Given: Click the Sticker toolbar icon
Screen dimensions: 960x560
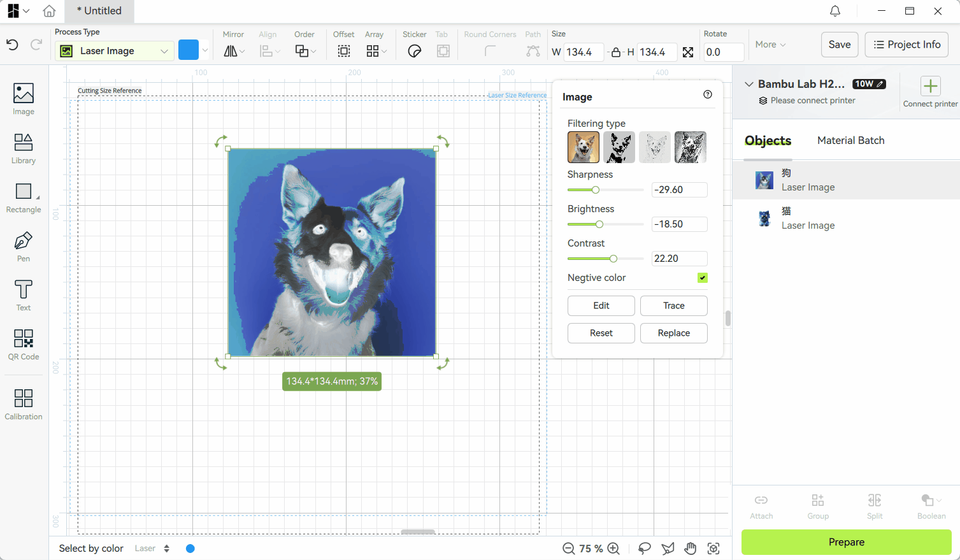Looking at the screenshot, I should pyautogui.click(x=415, y=52).
